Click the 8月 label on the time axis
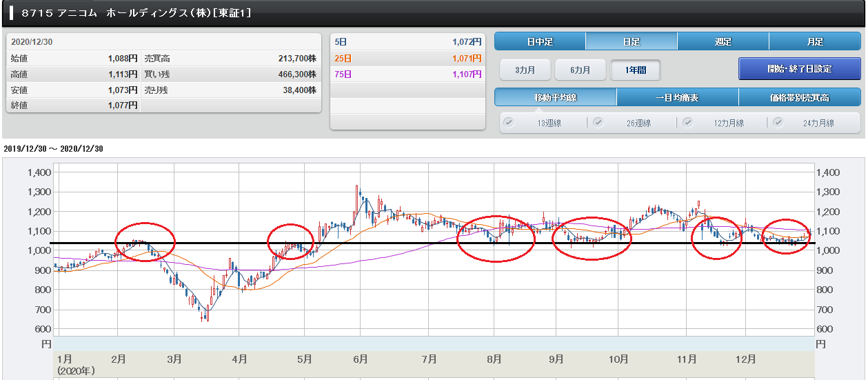Screen dimensions: 868x380 [x=494, y=359]
